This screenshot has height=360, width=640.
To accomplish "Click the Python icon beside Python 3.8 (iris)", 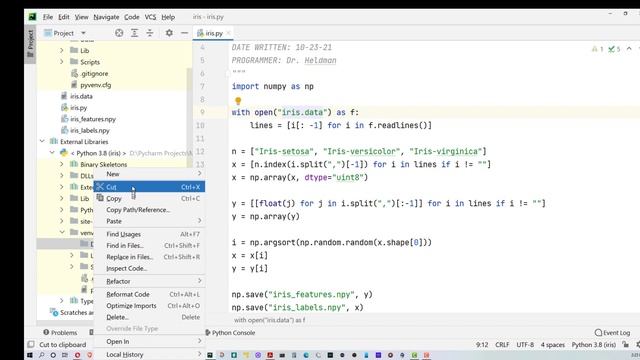I will (64, 153).
